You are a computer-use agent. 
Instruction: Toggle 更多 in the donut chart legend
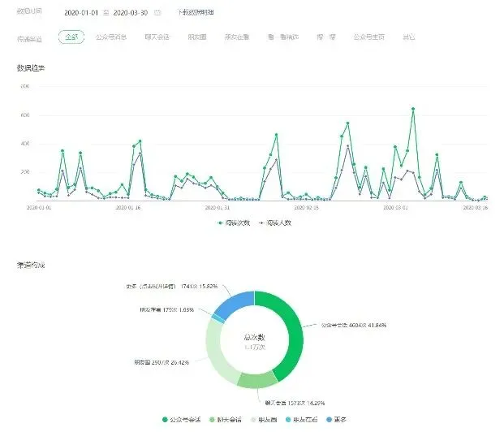[x=336, y=420]
